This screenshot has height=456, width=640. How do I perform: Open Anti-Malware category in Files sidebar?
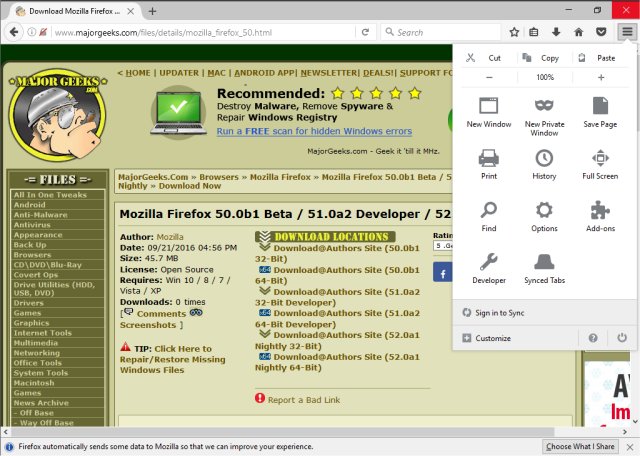(40, 215)
